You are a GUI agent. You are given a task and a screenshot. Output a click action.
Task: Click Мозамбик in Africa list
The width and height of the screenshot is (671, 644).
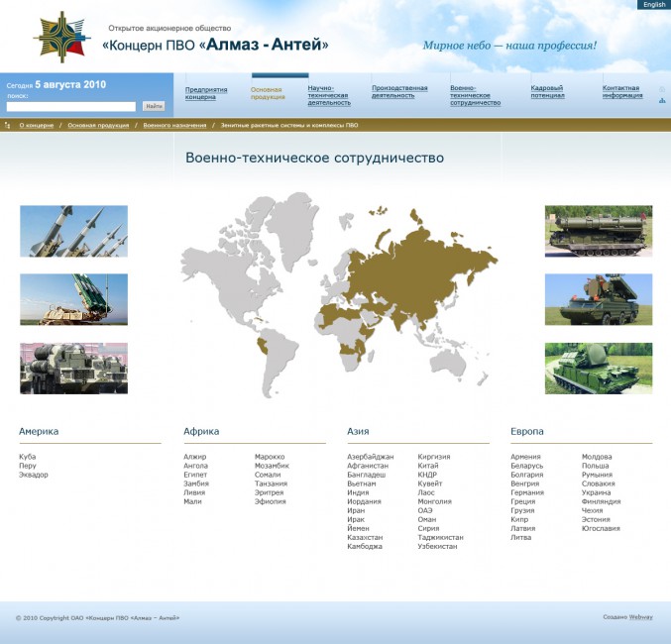click(272, 466)
